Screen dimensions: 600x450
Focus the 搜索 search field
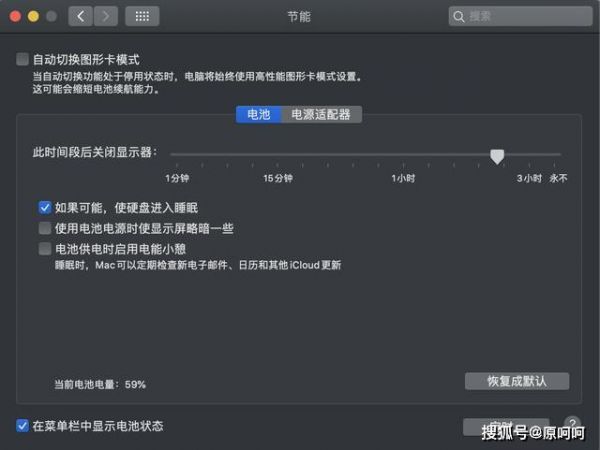click(x=520, y=16)
